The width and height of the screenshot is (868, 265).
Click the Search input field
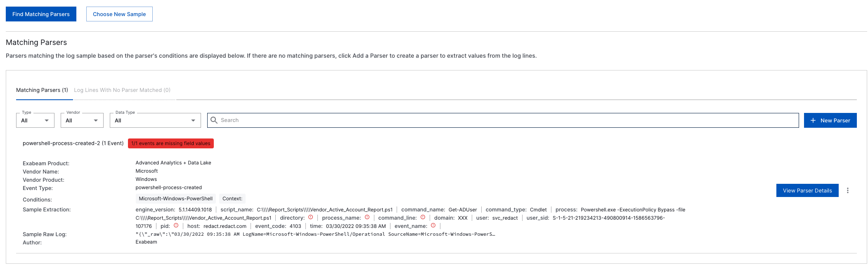tap(371, 120)
